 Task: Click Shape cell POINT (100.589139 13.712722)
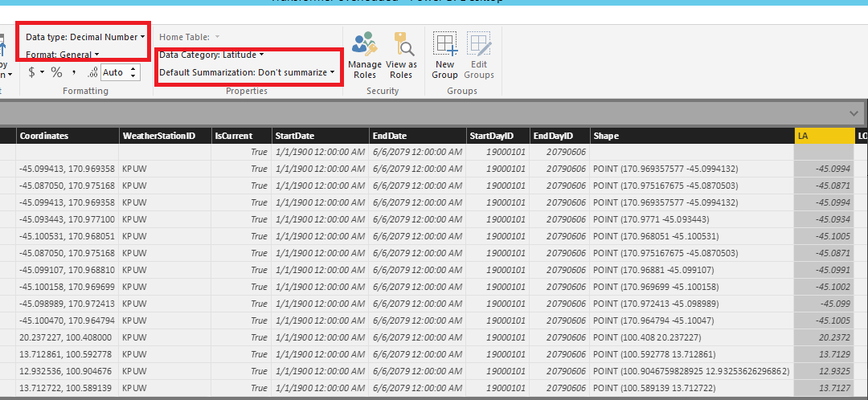(x=692, y=388)
